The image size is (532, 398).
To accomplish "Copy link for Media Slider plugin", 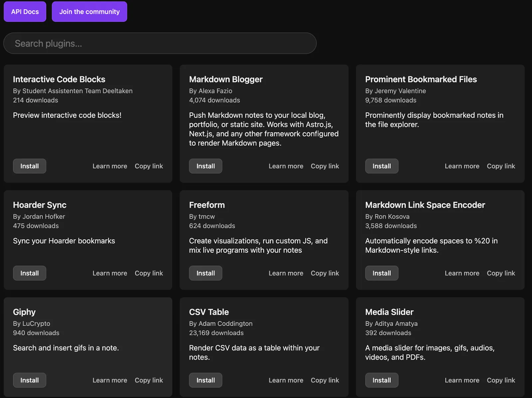I will [x=501, y=380].
